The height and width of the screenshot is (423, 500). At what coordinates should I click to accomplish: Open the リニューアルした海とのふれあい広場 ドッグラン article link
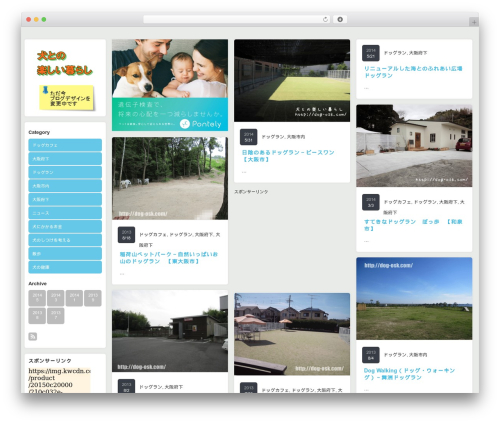(413, 72)
